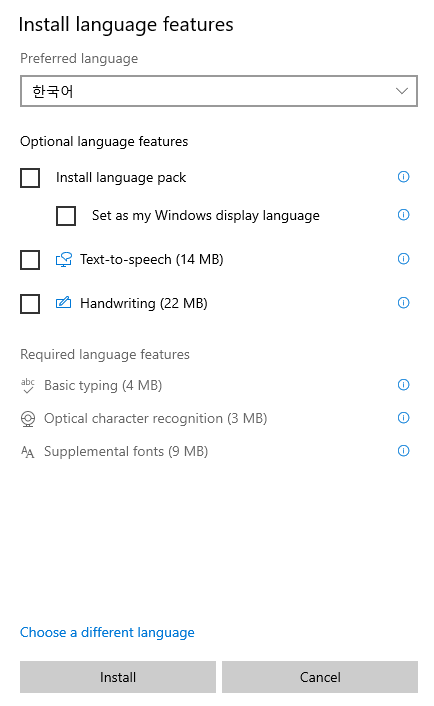Image resolution: width=434 pixels, height=706 pixels.
Task: Click the Install button
Action: point(118,677)
